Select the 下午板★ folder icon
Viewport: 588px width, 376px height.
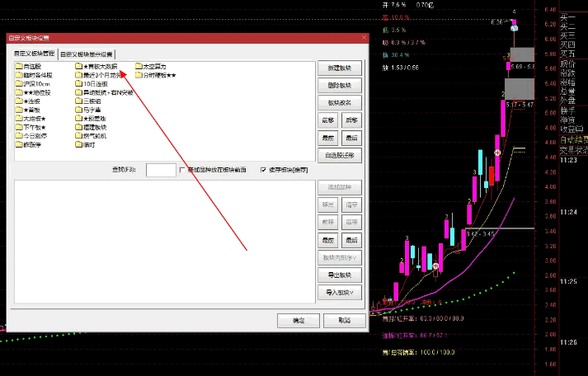tap(19, 127)
